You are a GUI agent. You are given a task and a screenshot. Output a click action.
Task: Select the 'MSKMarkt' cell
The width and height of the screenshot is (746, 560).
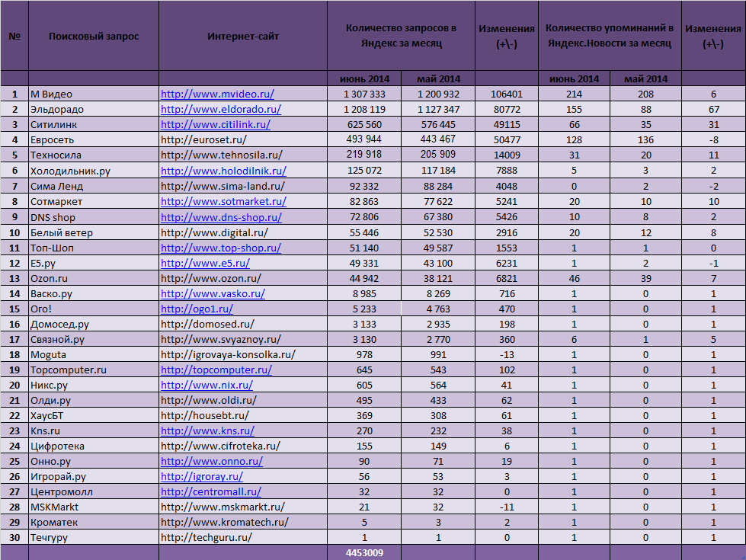click(94, 507)
